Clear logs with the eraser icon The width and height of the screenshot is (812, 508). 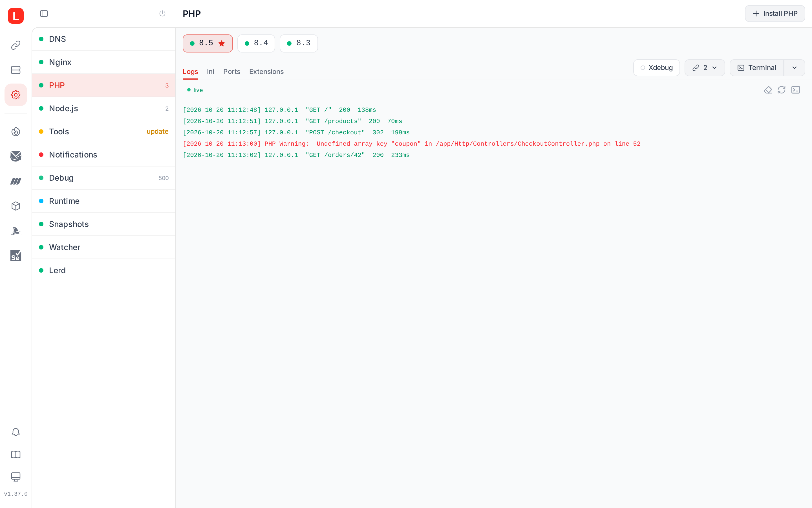tap(768, 90)
